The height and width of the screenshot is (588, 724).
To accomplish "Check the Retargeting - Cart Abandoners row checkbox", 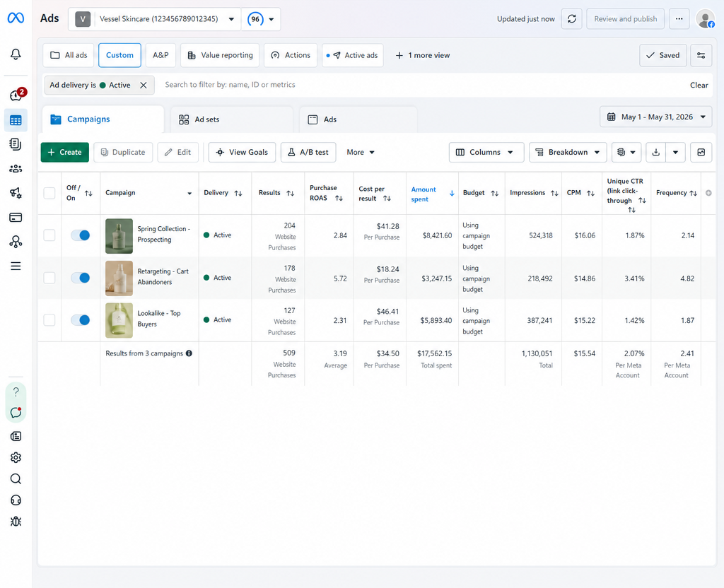I will 49,278.
